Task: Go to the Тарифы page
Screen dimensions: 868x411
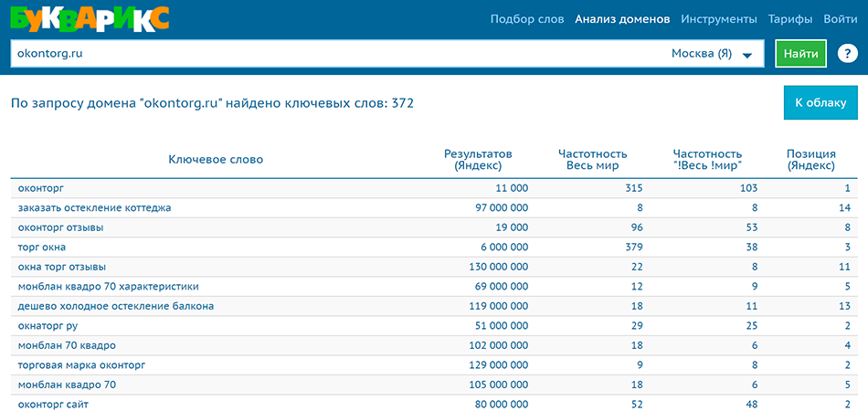Action: tap(790, 19)
